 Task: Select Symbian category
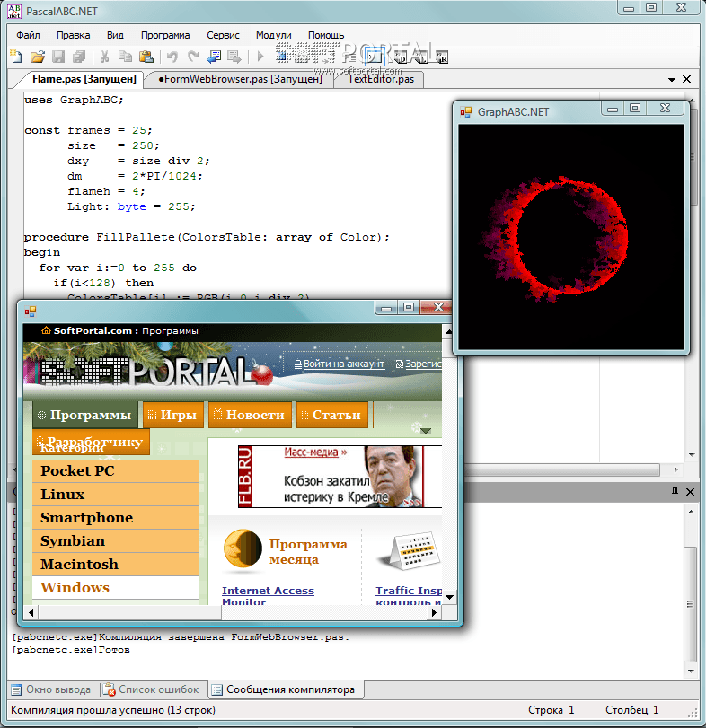point(115,541)
